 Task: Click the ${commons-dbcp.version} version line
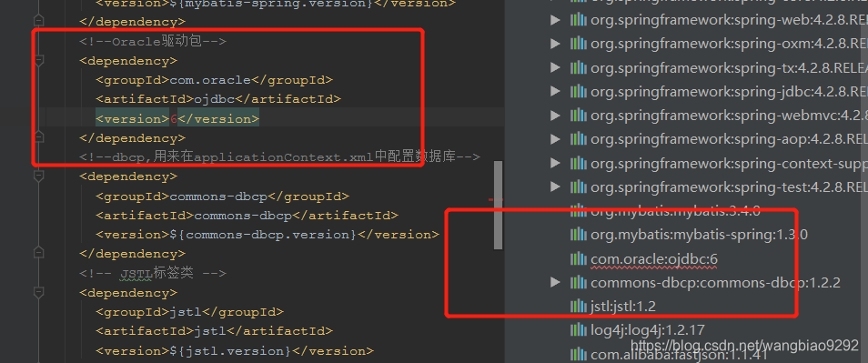pyautogui.click(x=267, y=235)
